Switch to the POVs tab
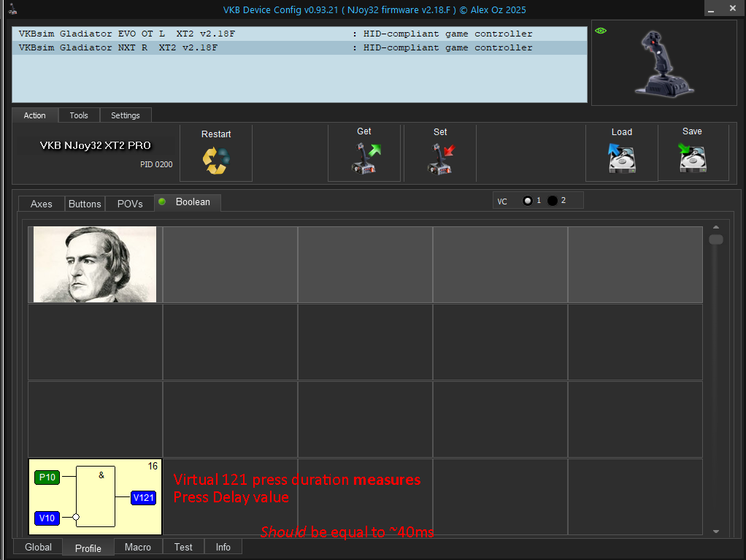746x560 pixels. [130, 204]
